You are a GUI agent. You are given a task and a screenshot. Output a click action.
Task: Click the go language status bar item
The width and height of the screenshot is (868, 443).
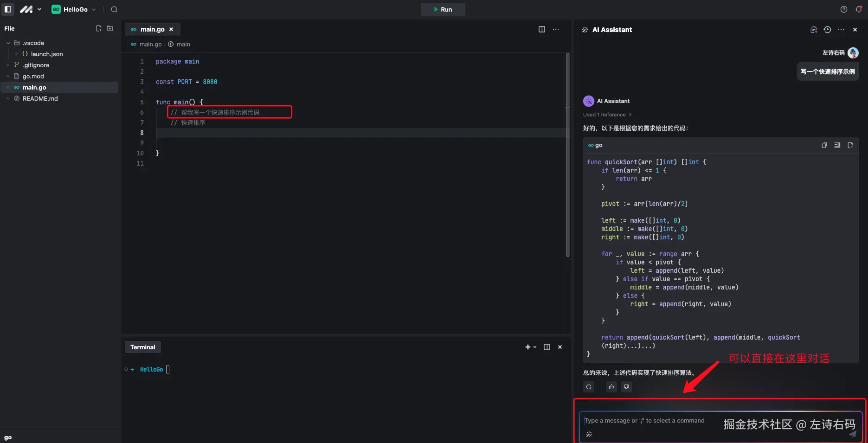8,437
